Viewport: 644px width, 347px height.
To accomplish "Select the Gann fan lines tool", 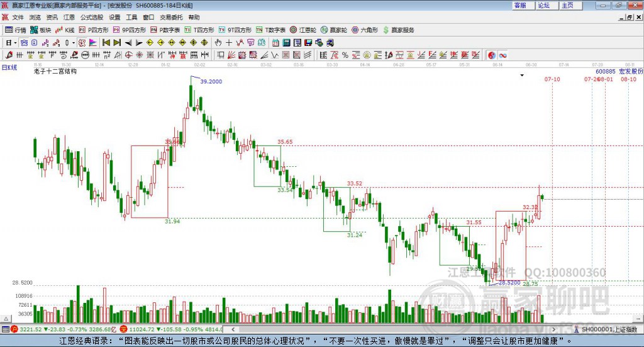I will (x=231, y=55).
